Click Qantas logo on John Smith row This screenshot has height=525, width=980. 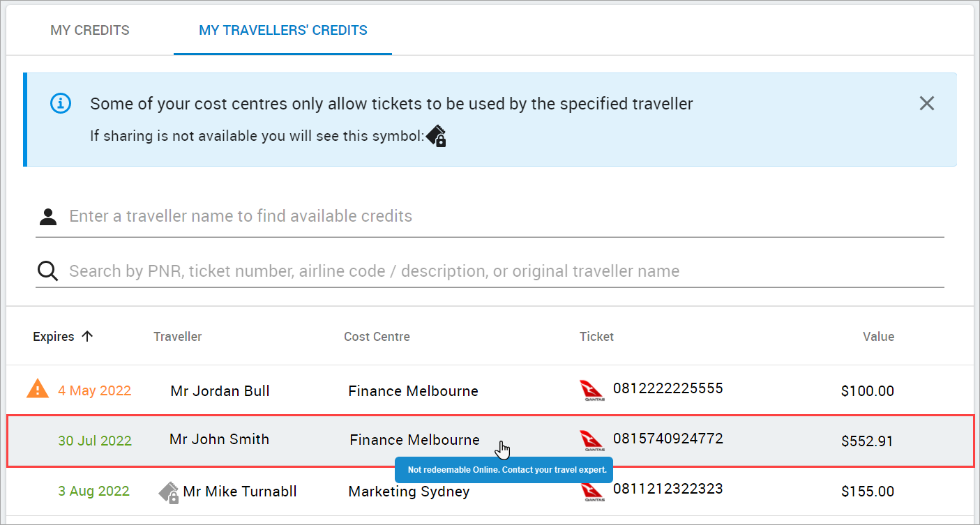click(591, 441)
